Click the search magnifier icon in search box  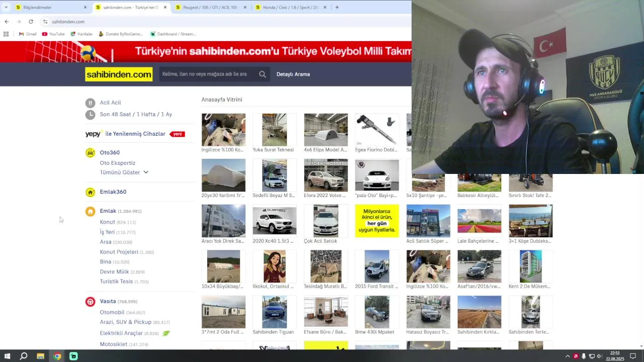(262, 74)
